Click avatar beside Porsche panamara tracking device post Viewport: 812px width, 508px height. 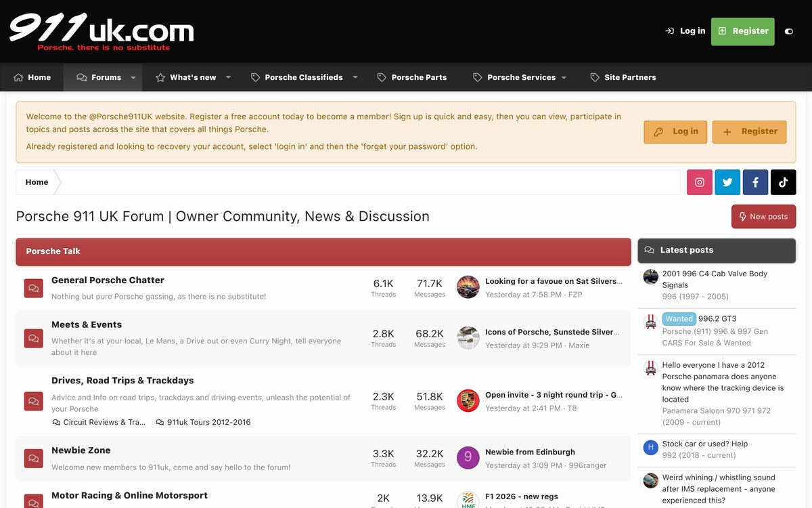(651, 368)
